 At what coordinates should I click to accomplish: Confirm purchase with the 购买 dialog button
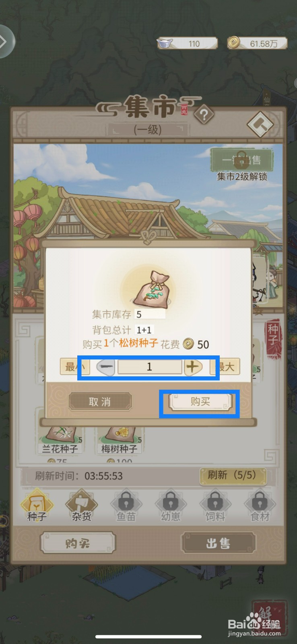pos(200,402)
